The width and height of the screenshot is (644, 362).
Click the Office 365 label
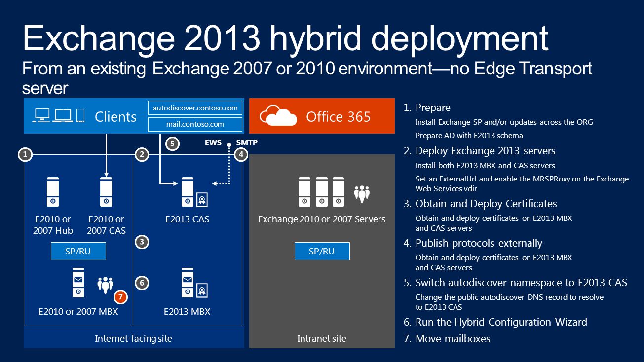(x=338, y=117)
